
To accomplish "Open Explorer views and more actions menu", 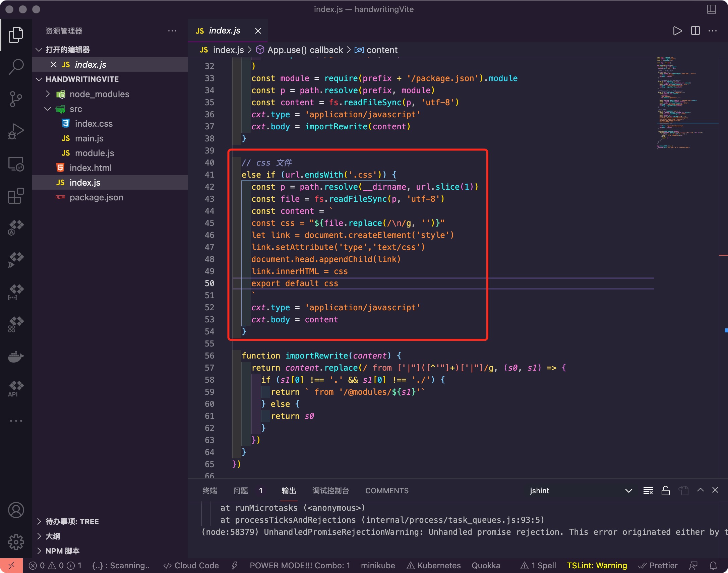I will [x=172, y=31].
